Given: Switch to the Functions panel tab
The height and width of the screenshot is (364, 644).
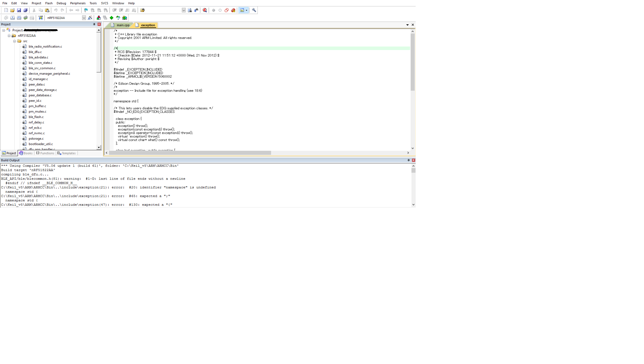Looking at the screenshot, I should [x=45, y=153].
